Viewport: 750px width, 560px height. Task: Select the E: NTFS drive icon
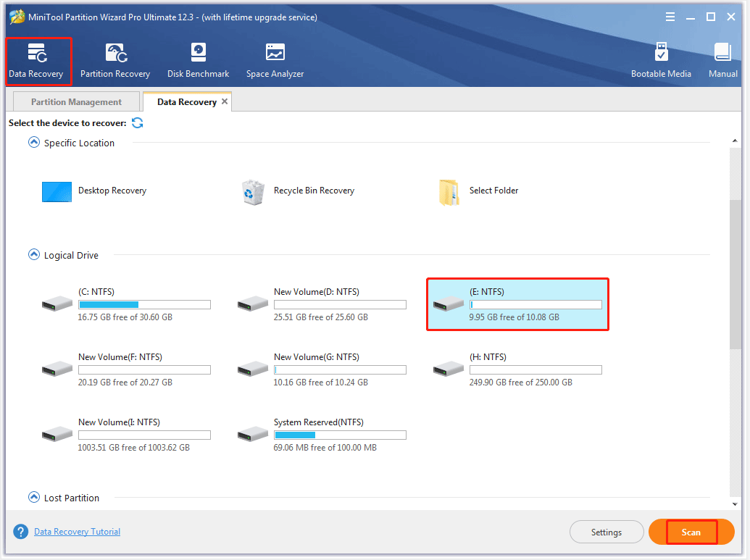tap(448, 304)
